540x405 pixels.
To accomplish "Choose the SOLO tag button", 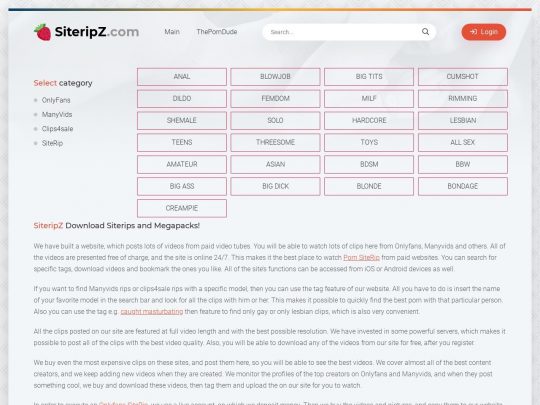I will pyautogui.click(x=275, y=121).
